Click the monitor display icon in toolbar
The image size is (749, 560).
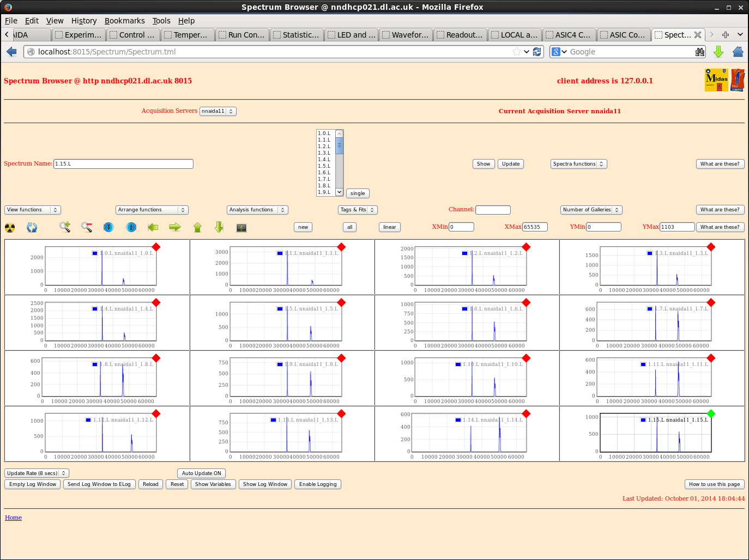click(x=241, y=228)
